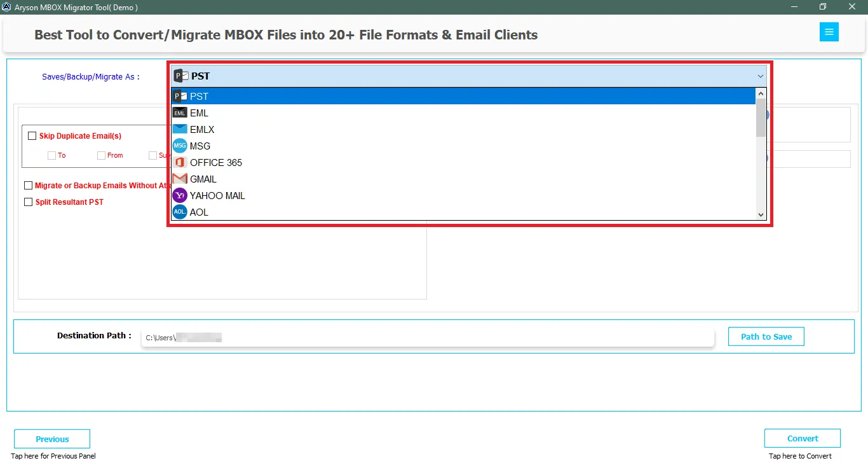Click the dropdown list scroll up arrow
The image size is (868, 463).
tap(761, 93)
